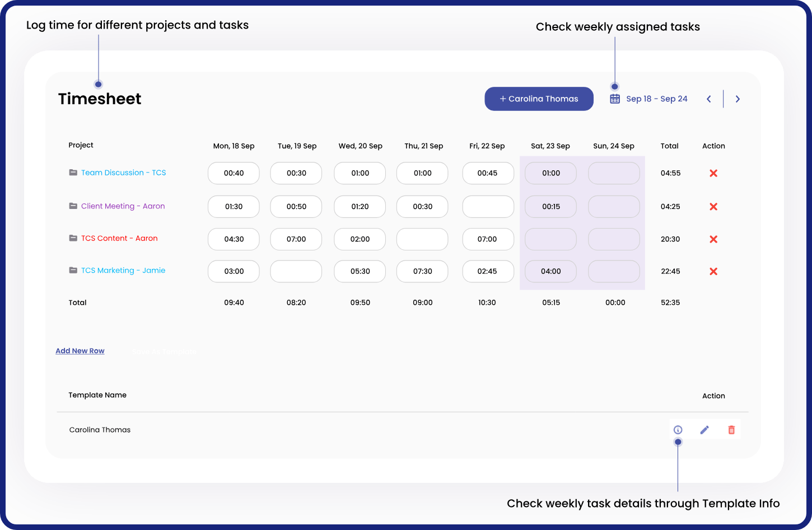Remove the TCS Marketing - Jamie row

[x=713, y=272]
